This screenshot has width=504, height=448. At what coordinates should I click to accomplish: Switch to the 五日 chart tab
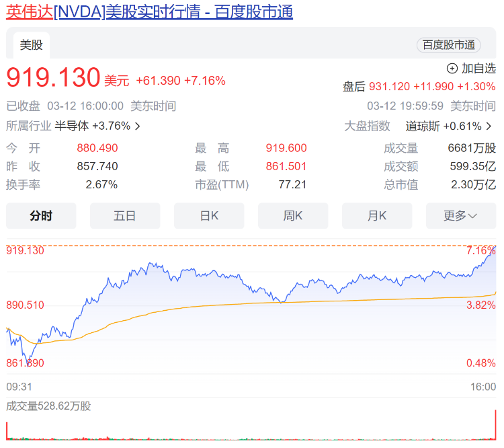click(x=125, y=216)
